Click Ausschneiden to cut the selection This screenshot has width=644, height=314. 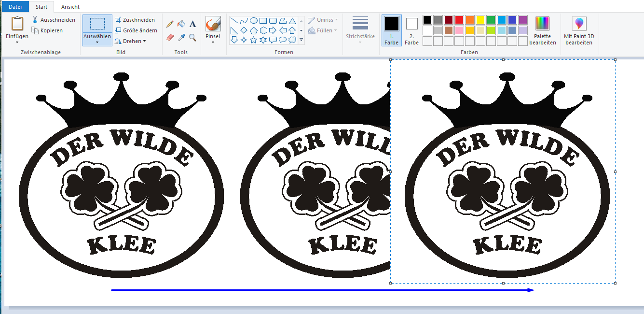pyautogui.click(x=54, y=20)
